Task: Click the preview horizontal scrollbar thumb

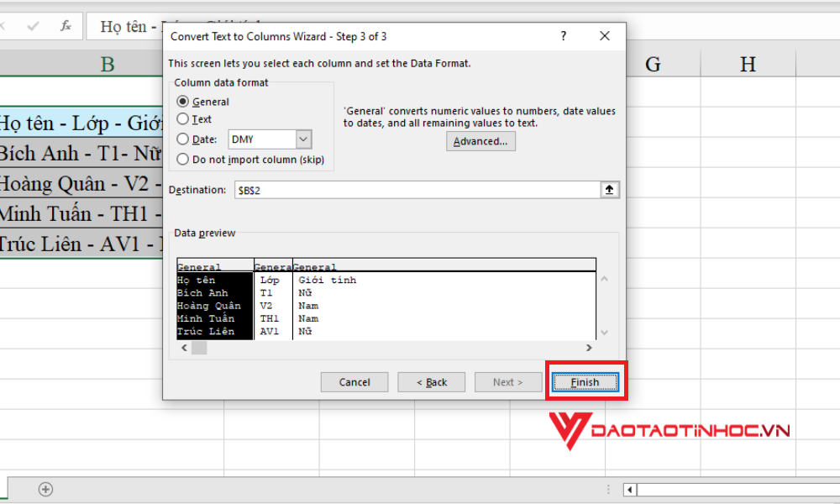Action: click(x=199, y=348)
